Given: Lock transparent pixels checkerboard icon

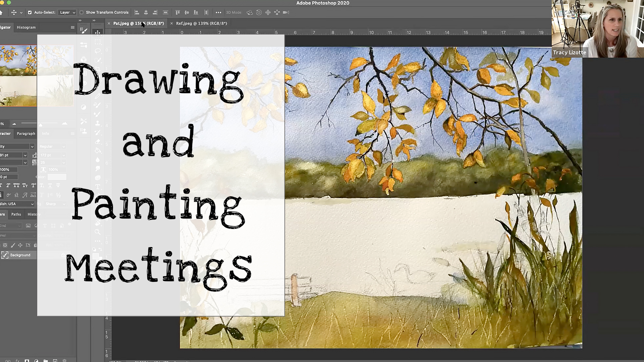Looking at the screenshot, I should pyautogui.click(x=5, y=245).
